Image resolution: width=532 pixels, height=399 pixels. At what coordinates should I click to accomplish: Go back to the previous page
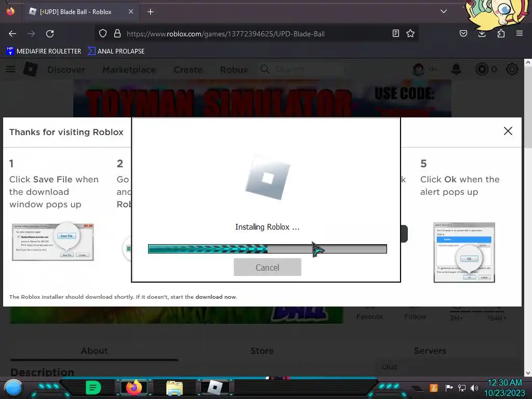pyautogui.click(x=12, y=34)
